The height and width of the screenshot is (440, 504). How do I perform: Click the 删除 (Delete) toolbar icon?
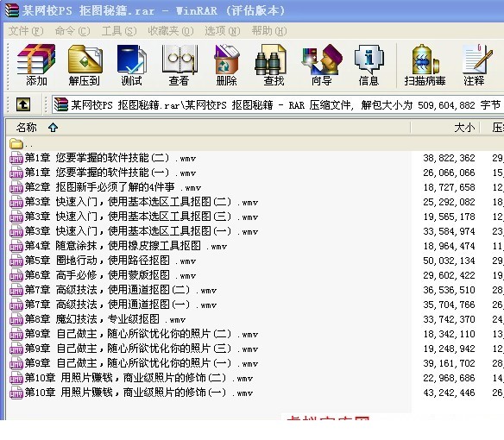(x=227, y=66)
